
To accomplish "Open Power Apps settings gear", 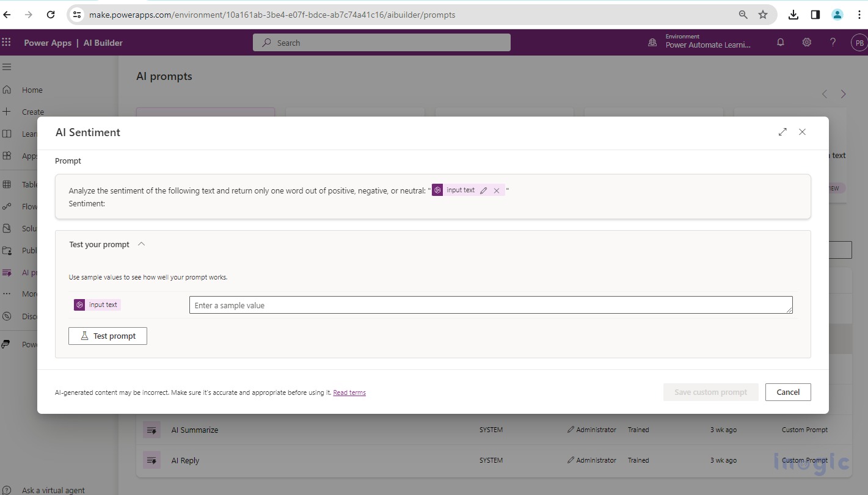I will 807,42.
